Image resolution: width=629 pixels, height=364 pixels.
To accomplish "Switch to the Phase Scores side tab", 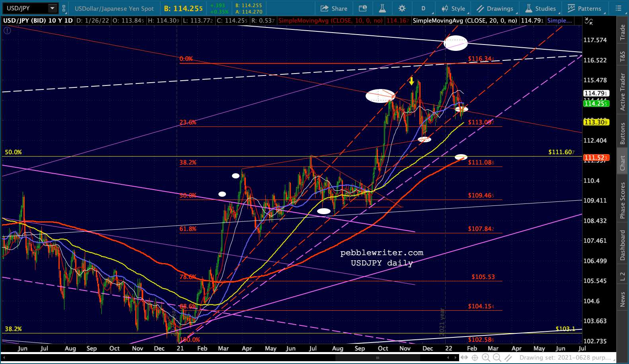I will click(x=623, y=200).
